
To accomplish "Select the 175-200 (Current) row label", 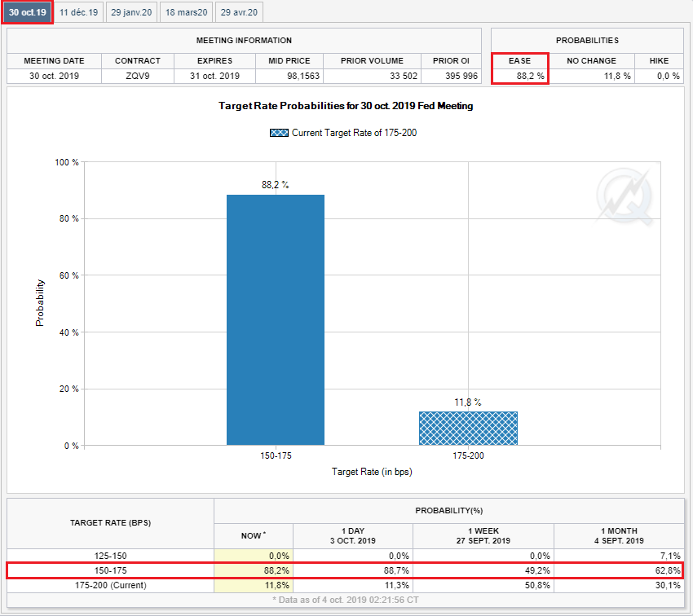I will pyautogui.click(x=110, y=583).
